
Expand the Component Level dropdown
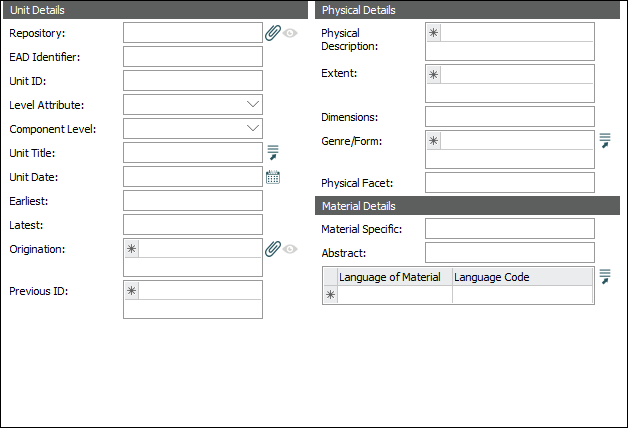(x=252, y=128)
